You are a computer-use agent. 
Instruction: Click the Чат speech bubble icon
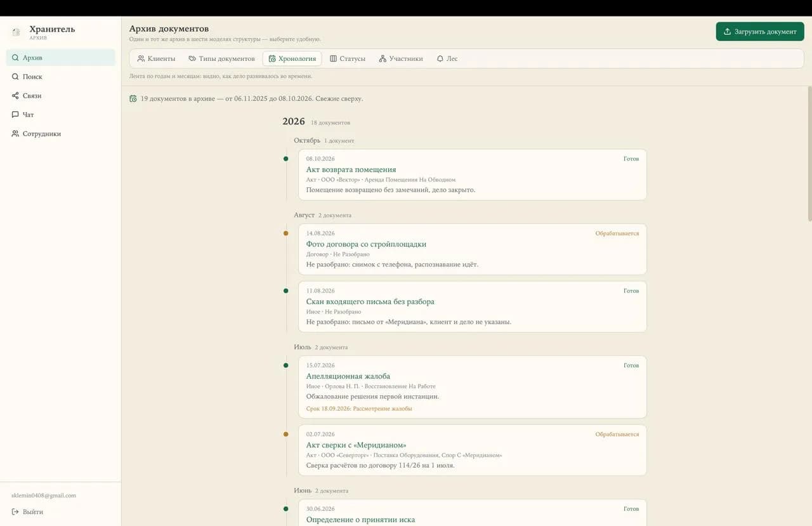[x=15, y=115]
